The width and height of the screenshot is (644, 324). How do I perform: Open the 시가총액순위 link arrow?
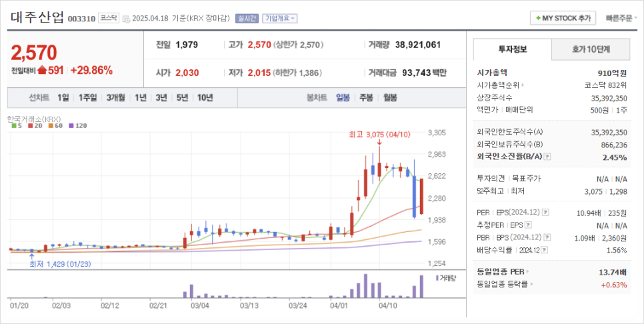click(523, 85)
